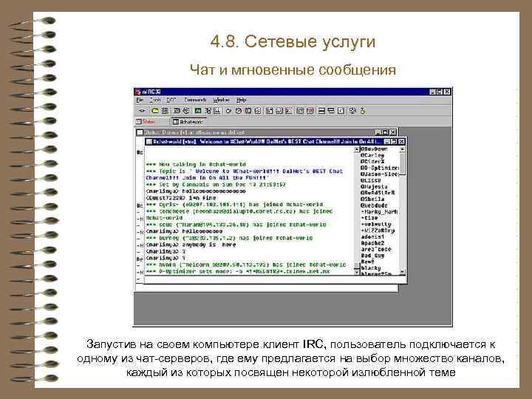Select nickname Bad_Guy in the nick list
The height and width of the screenshot is (399, 532).
(372, 256)
